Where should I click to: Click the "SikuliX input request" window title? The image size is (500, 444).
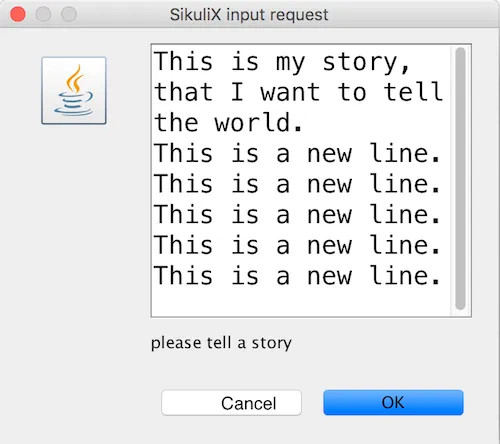(x=249, y=15)
